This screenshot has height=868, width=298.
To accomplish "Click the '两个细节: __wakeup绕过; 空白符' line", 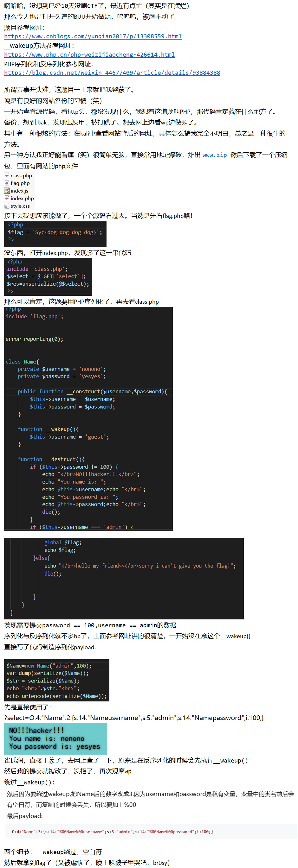I will click(x=53, y=852).
